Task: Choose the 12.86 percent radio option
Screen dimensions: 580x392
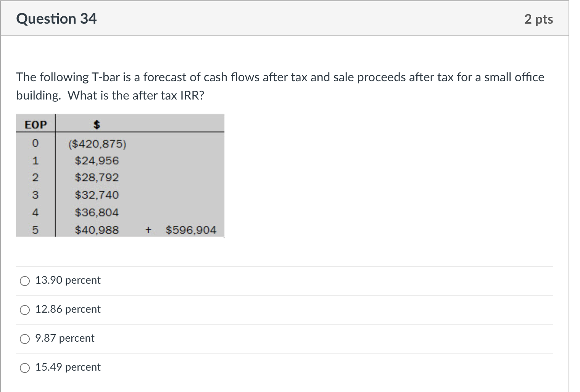Action: (x=25, y=310)
